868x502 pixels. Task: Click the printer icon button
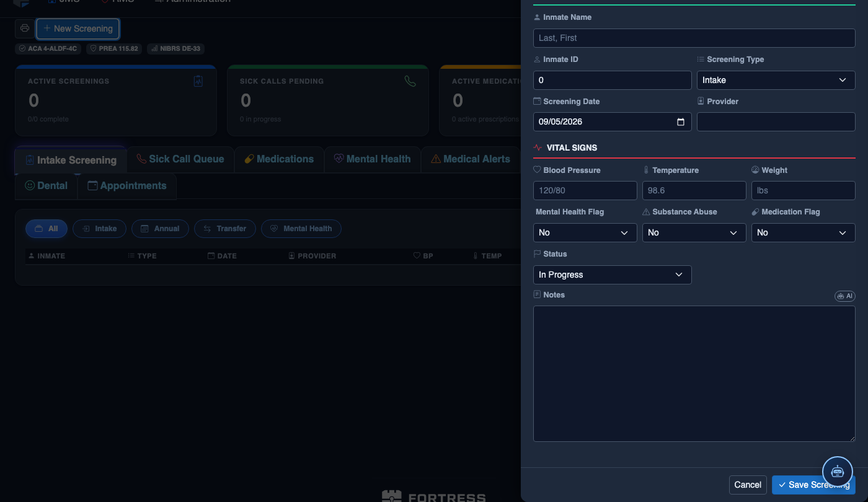coord(25,29)
